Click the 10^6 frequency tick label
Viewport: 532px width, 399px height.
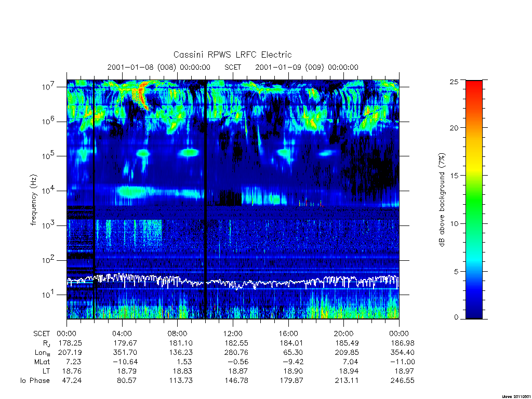49,121
